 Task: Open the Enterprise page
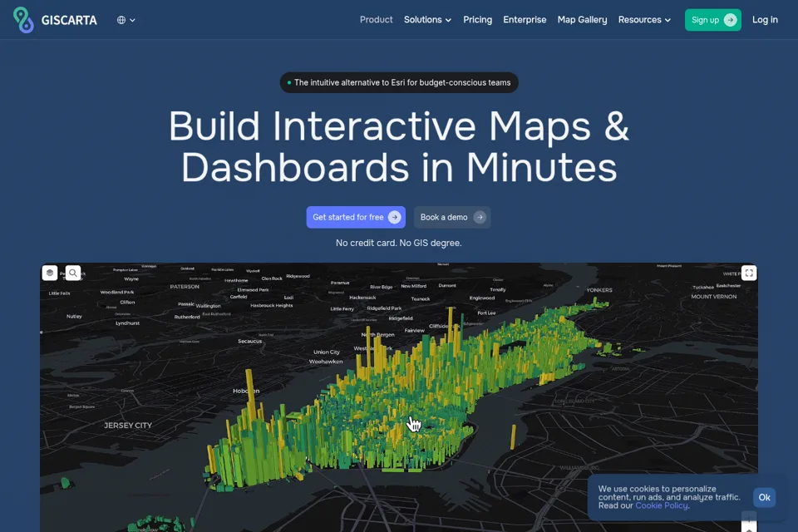click(525, 20)
